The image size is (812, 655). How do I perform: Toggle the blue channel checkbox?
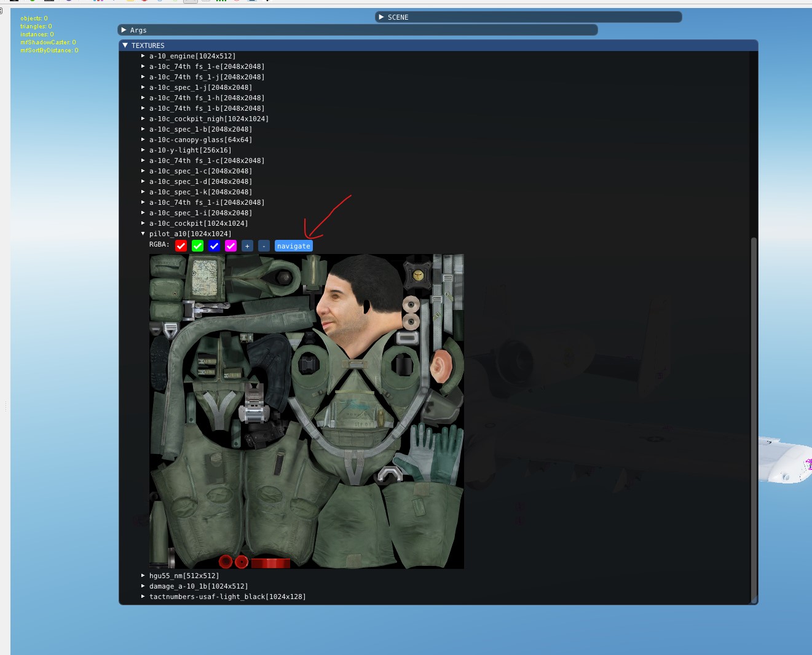coord(214,246)
